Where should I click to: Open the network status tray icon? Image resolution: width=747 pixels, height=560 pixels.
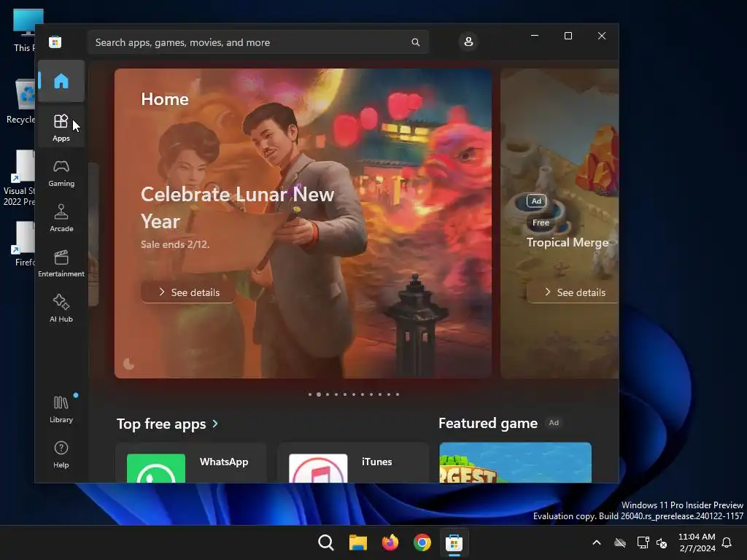(643, 542)
